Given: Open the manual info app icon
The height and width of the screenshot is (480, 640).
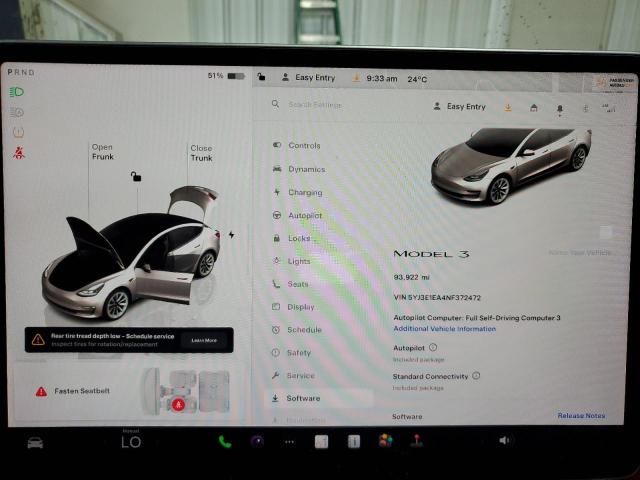Looking at the screenshot, I should click(x=353, y=441).
